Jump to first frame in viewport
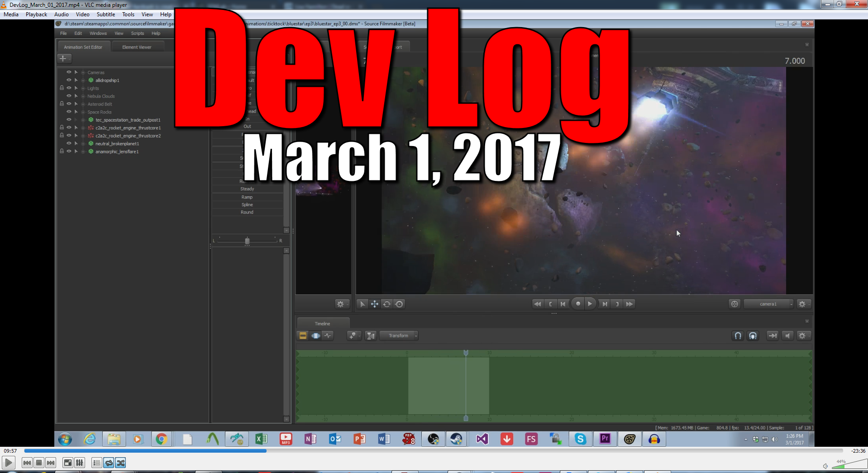 (538, 304)
